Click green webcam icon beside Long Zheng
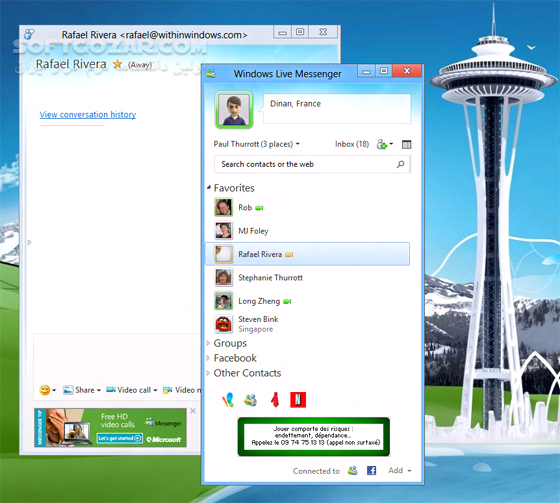 [287, 302]
